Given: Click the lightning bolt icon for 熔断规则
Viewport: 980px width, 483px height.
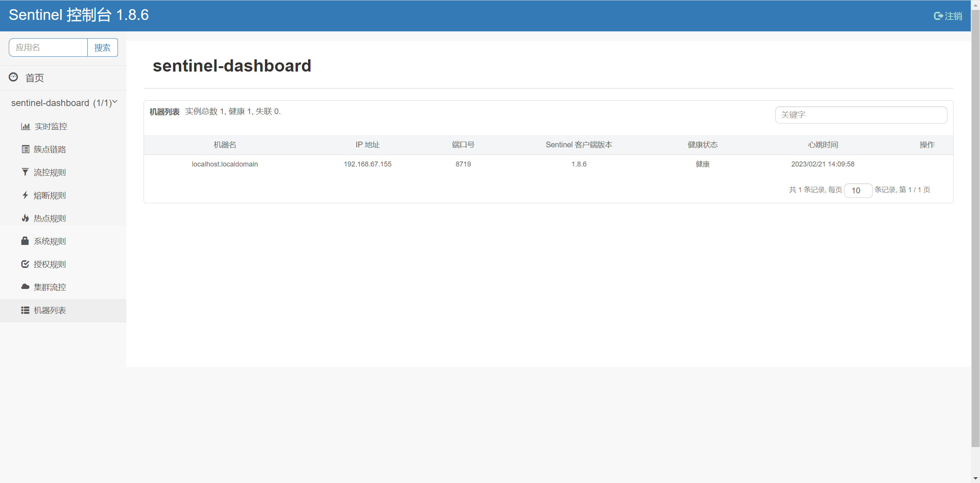Looking at the screenshot, I should point(25,195).
